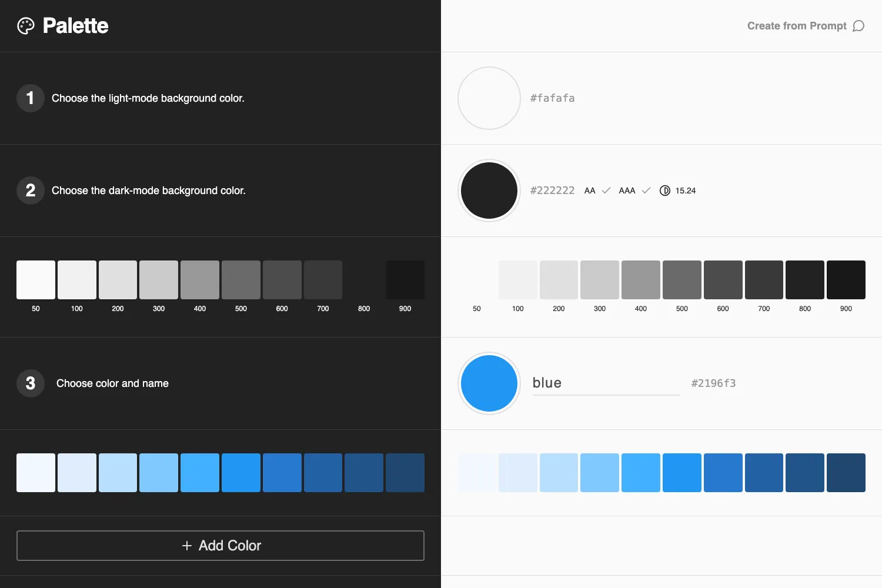Select gray 50 swatch in dark panel
This screenshot has height=588, width=882.
pos(36,280)
